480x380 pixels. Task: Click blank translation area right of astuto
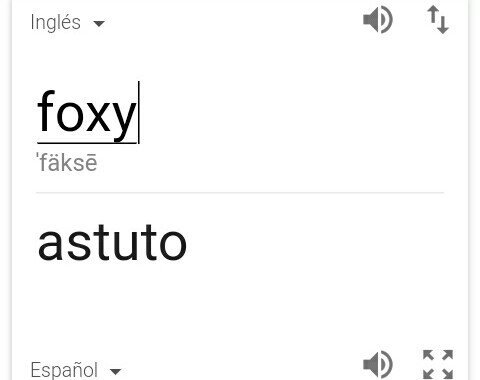pos(315,243)
